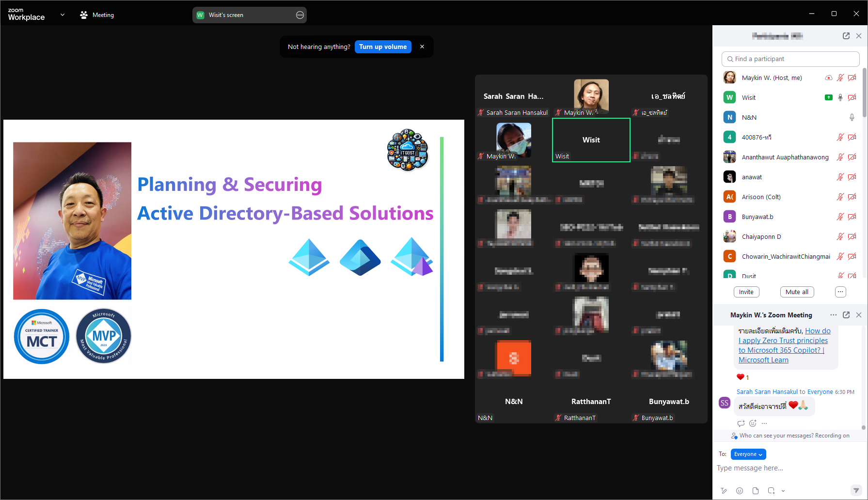This screenshot has width=868, height=500.
Task: Toggle Arisoon (Colt) camera-off icon
Action: tap(852, 197)
